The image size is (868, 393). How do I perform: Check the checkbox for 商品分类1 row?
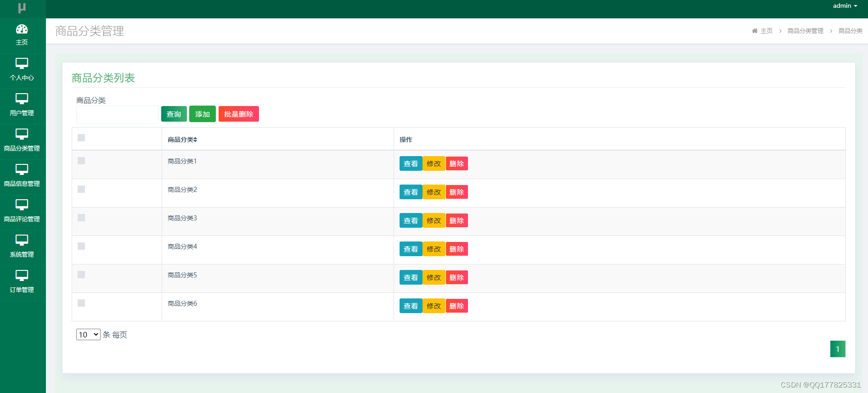pos(81,161)
